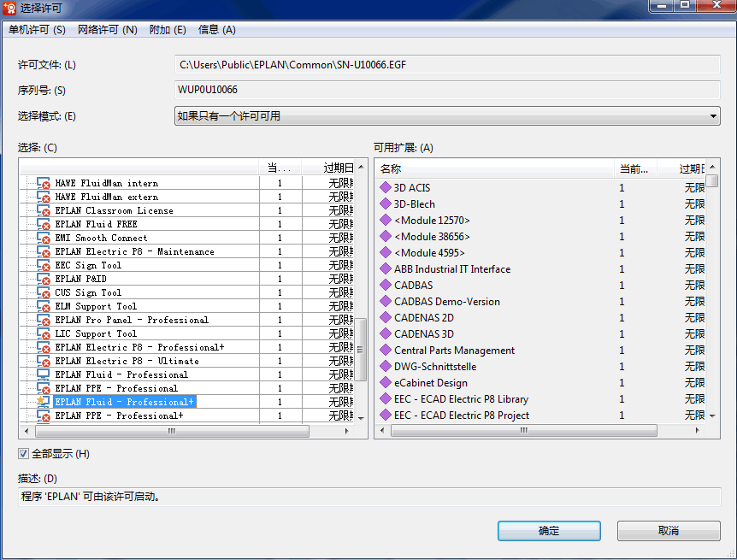Select the EEC - ECAD Electric P8 Project row
The image size is (737, 560).
(462, 416)
